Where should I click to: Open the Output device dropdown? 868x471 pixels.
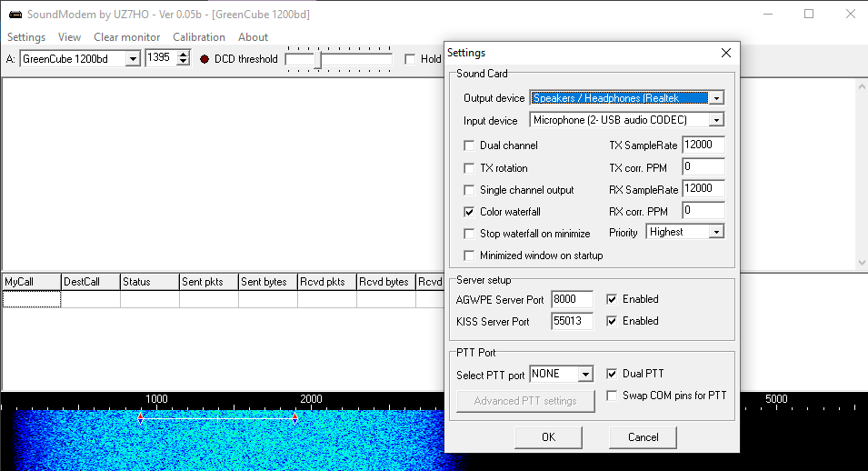(716, 98)
